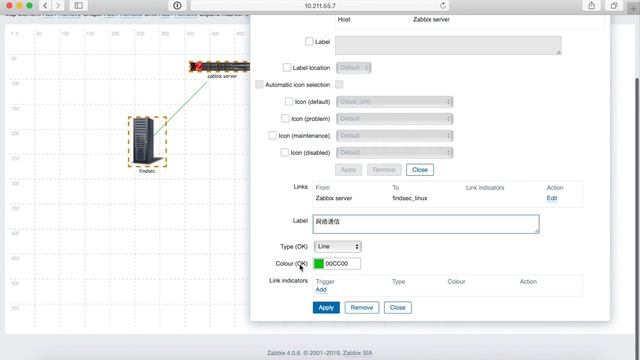Enable the Label checkbox
Image resolution: width=640 pixels, height=360 pixels.
point(309,42)
